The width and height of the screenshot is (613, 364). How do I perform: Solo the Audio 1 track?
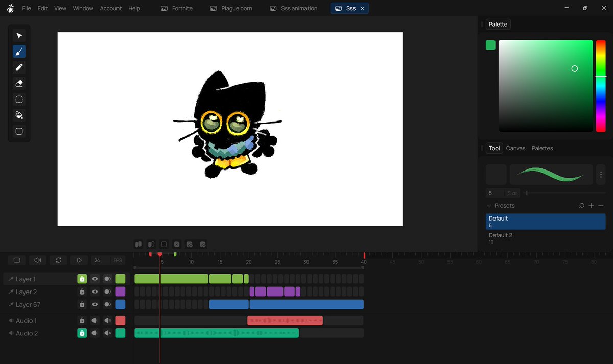pos(107,321)
